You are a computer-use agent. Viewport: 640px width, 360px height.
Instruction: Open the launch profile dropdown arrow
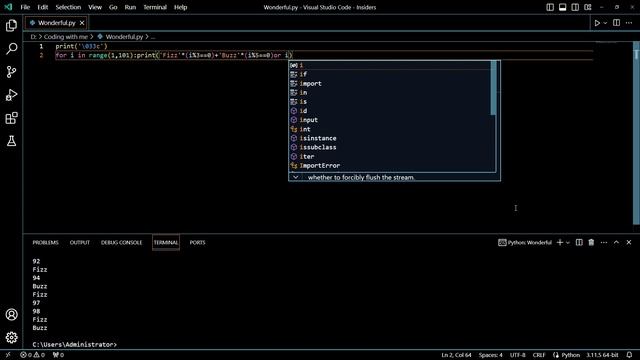(x=568, y=242)
